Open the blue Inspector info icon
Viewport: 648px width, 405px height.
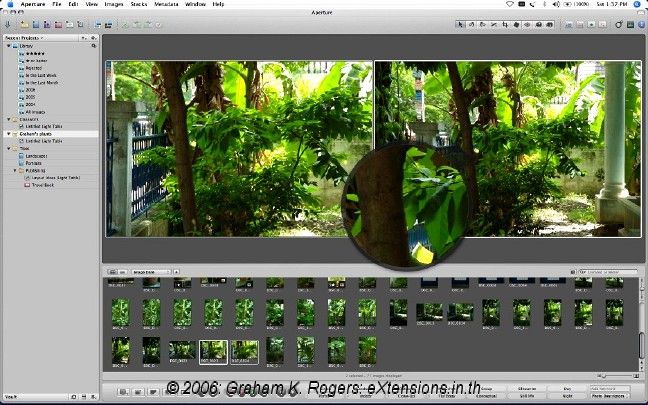(x=641, y=25)
